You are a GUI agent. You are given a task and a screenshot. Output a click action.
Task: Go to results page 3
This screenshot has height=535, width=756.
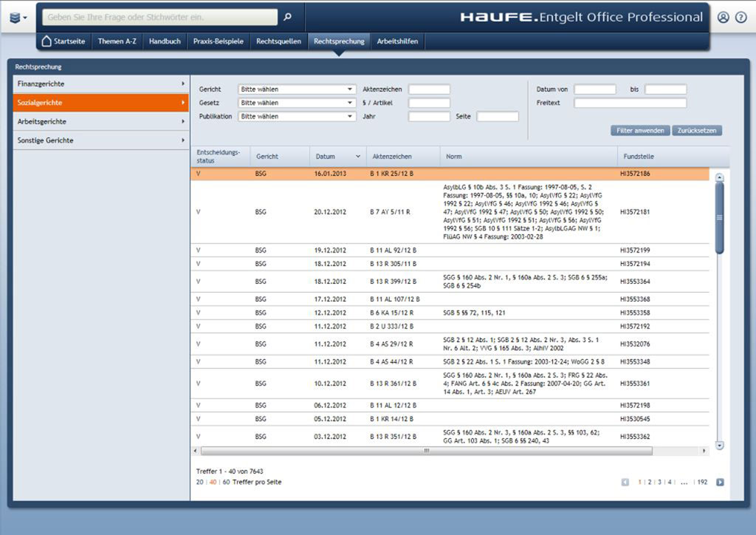(x=659, y=482)
